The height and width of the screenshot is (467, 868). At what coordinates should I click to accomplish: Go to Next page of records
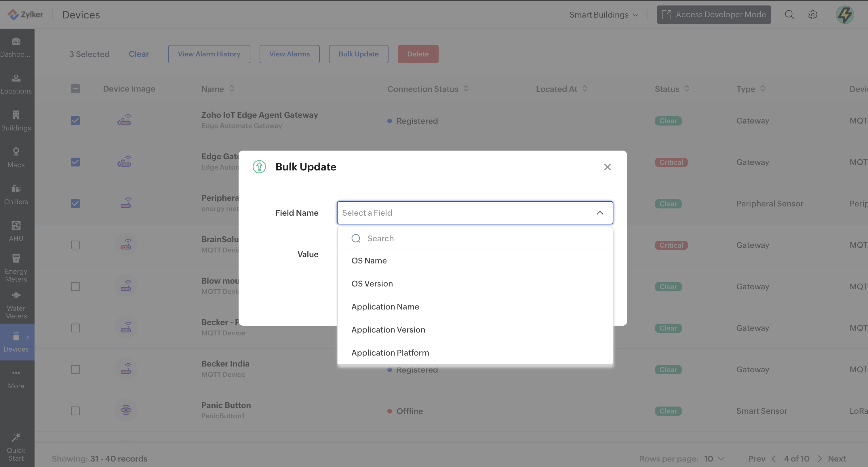[x=836, y=459]
